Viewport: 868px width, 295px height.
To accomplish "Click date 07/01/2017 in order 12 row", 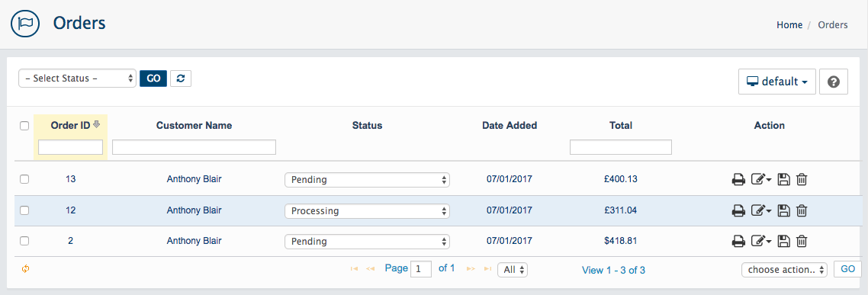I will pos(510,210).
